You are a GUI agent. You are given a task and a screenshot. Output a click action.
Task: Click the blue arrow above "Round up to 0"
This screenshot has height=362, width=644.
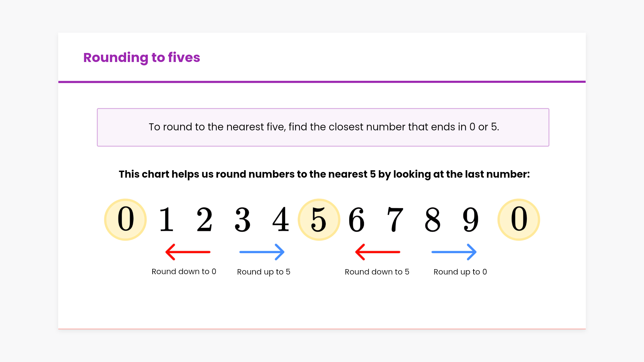pos(454,252)
